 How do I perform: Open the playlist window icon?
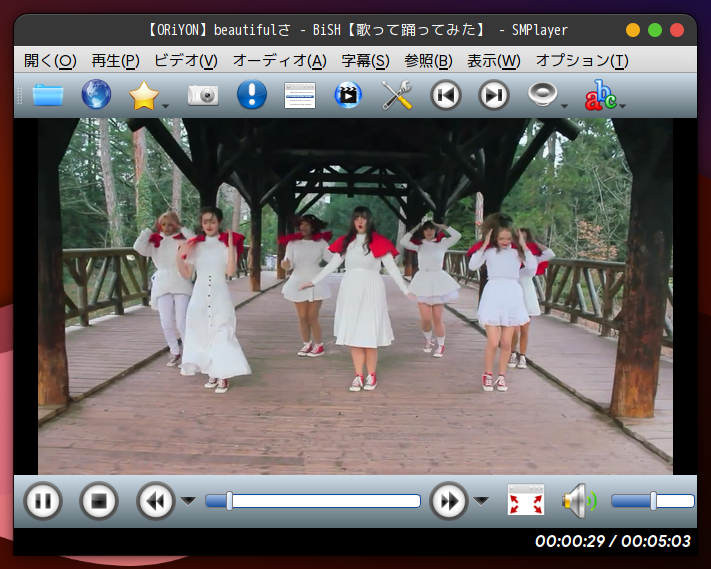tap(300, 95)
